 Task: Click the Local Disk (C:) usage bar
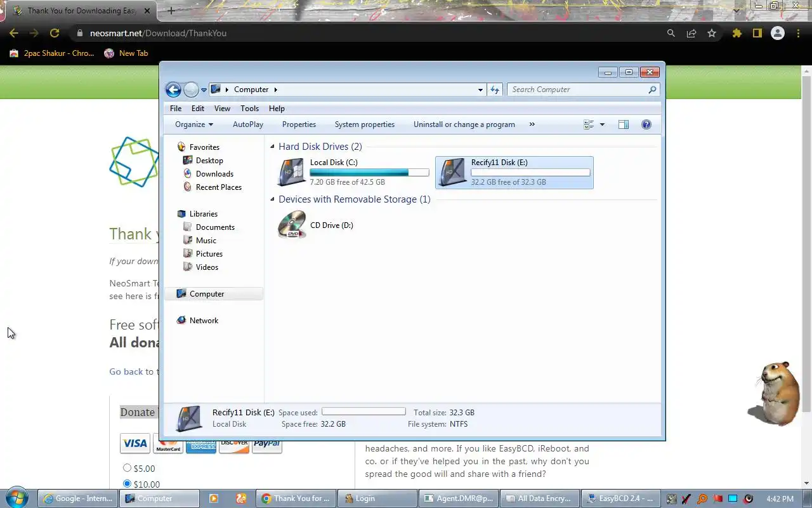369,172
